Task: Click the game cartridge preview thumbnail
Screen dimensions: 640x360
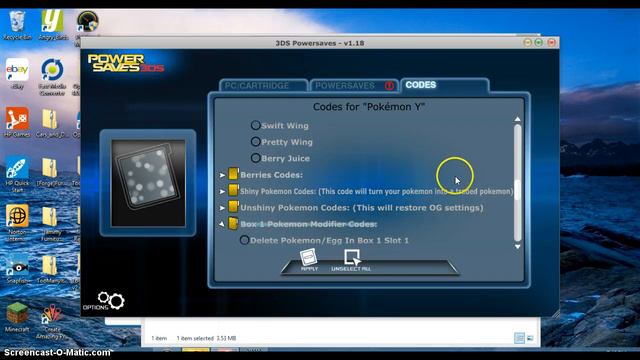Action: point(148,183)
